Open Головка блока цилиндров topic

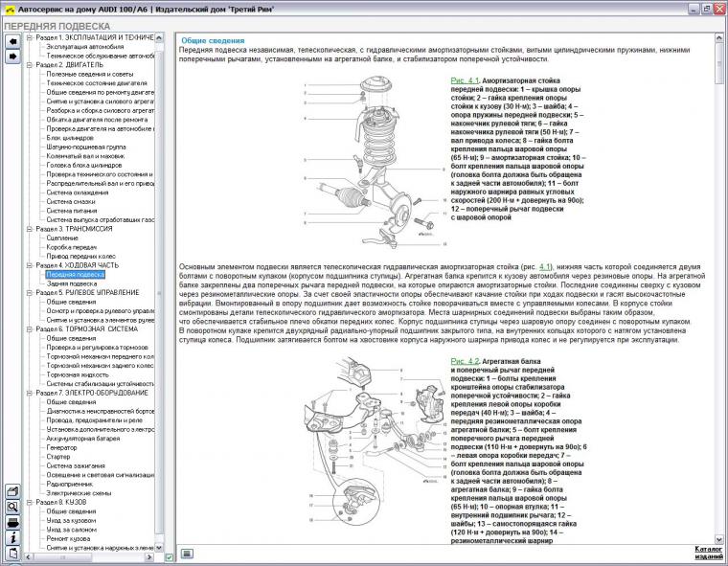coord(84,165)
